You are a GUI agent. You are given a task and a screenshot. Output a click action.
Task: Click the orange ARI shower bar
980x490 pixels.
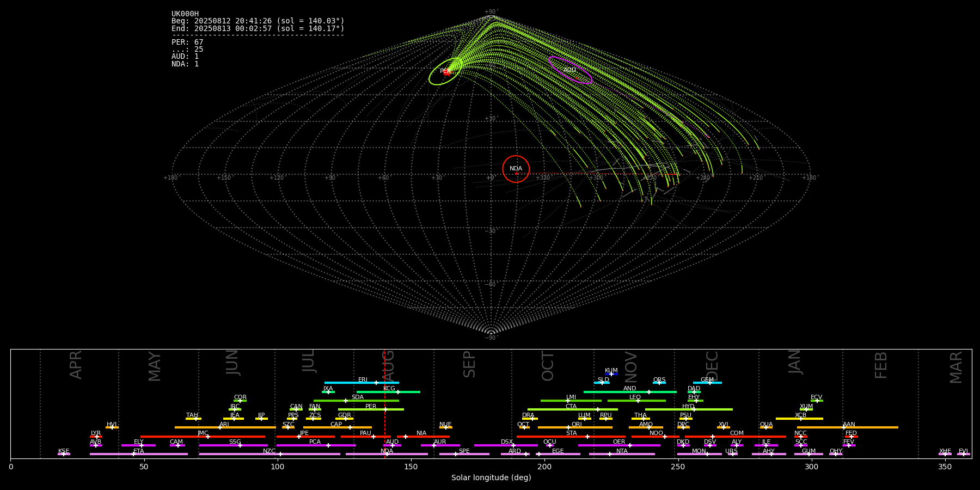(x=225, y=427)
